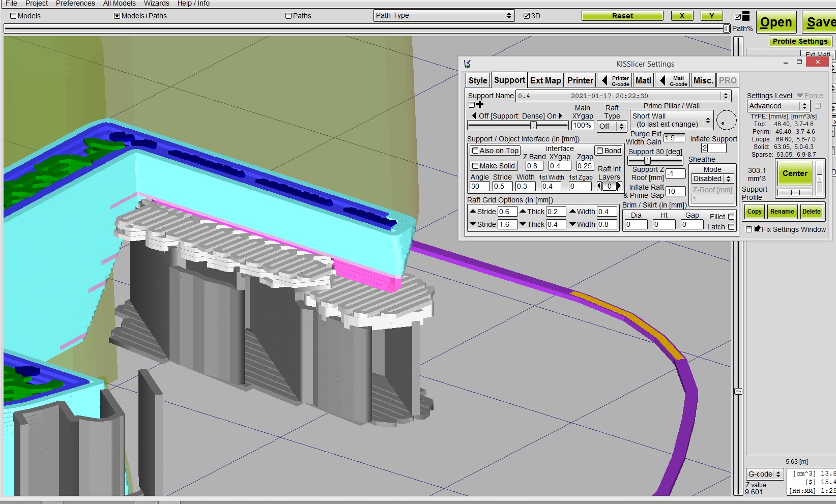Enable the Also on Top checkbox
This screenshot has width=836, height=504.
(475, 151)
